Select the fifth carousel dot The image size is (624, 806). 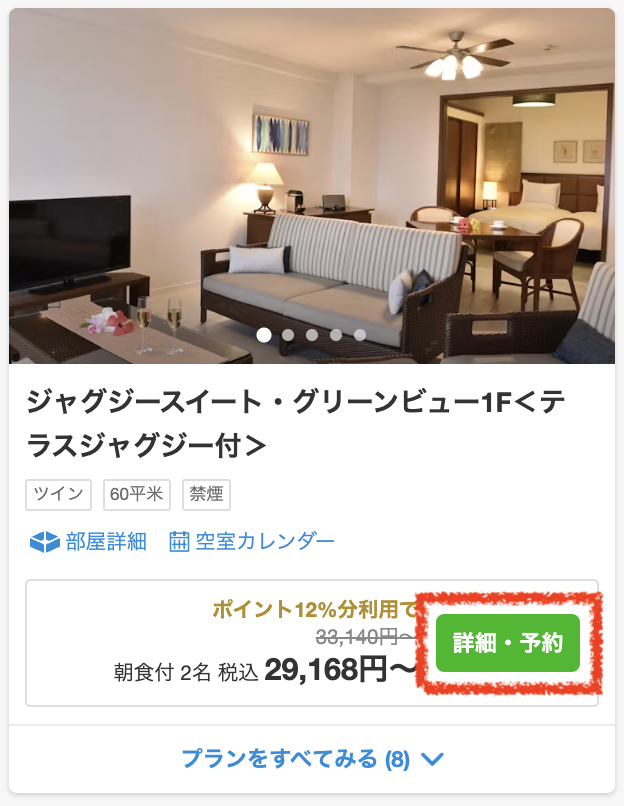[x=360, y=335]
